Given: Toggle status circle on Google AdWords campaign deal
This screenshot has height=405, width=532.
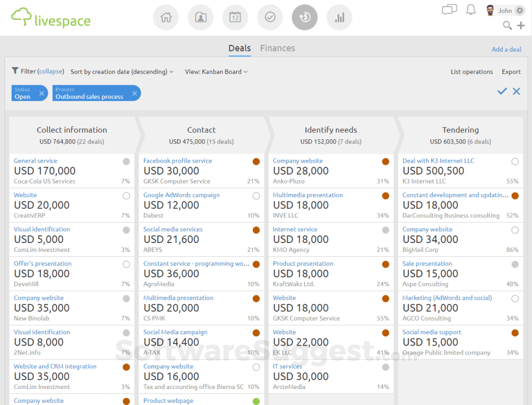Looking at the screenshot, I should 256,196.
